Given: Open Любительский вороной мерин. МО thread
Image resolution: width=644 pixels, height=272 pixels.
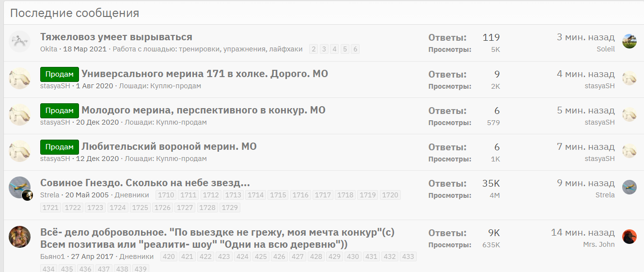Looking at the screenshot, I should (x=169, y=146).
